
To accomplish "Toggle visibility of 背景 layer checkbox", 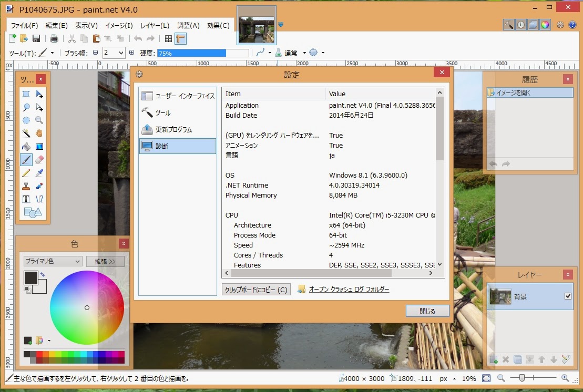I will point(568,296).
